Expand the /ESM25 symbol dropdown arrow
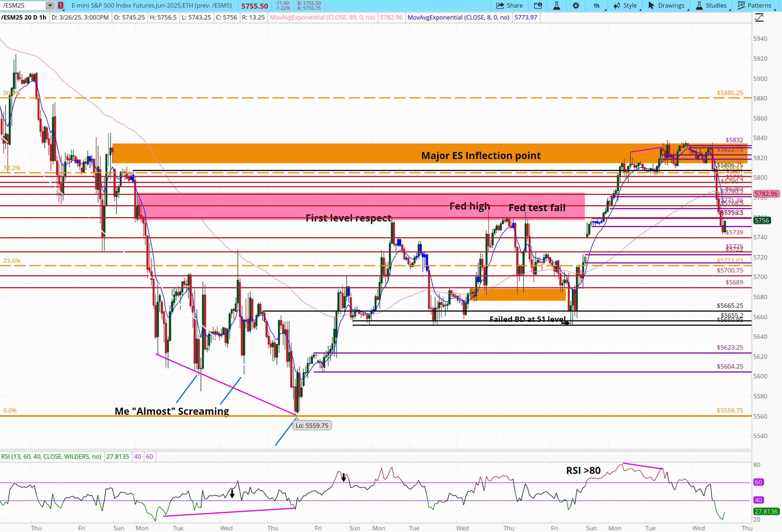Screen dimensions: 782x532 pos(50,5)
